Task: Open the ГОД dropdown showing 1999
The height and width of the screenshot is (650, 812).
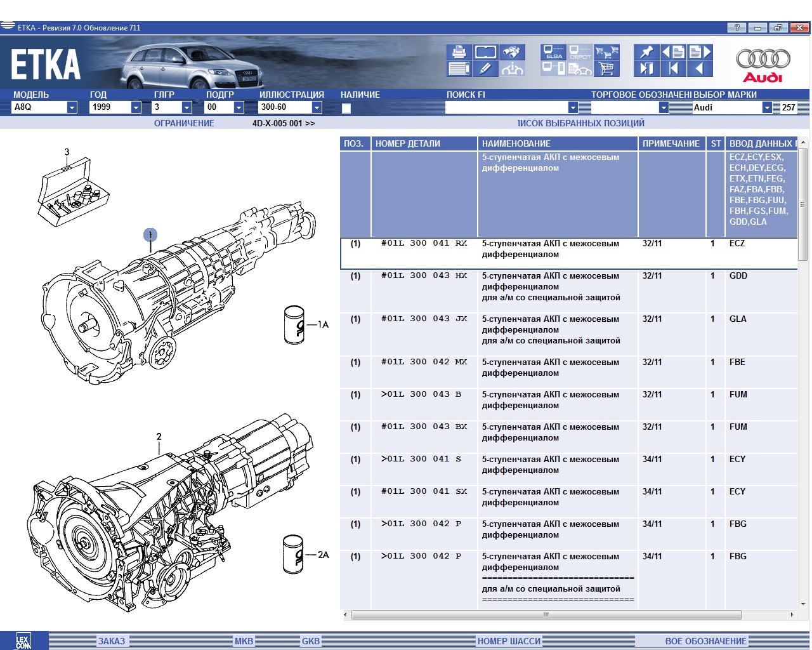Action: coord(136,107)
